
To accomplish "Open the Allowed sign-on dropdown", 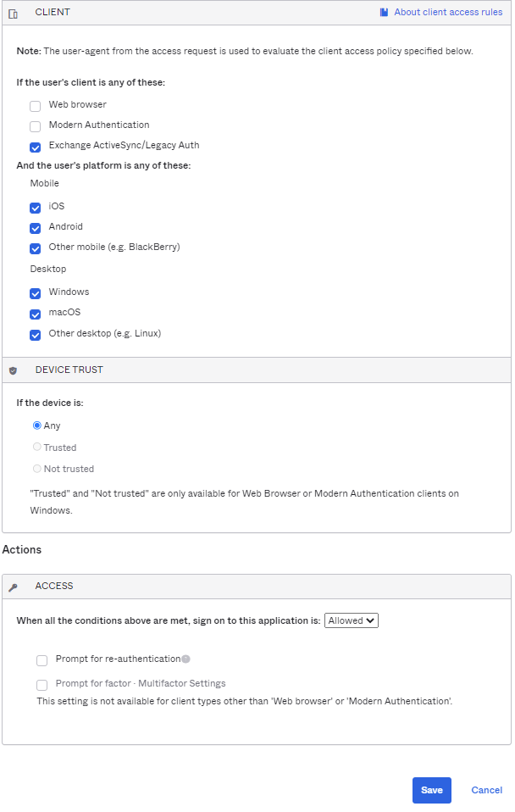I will point(351,620).
